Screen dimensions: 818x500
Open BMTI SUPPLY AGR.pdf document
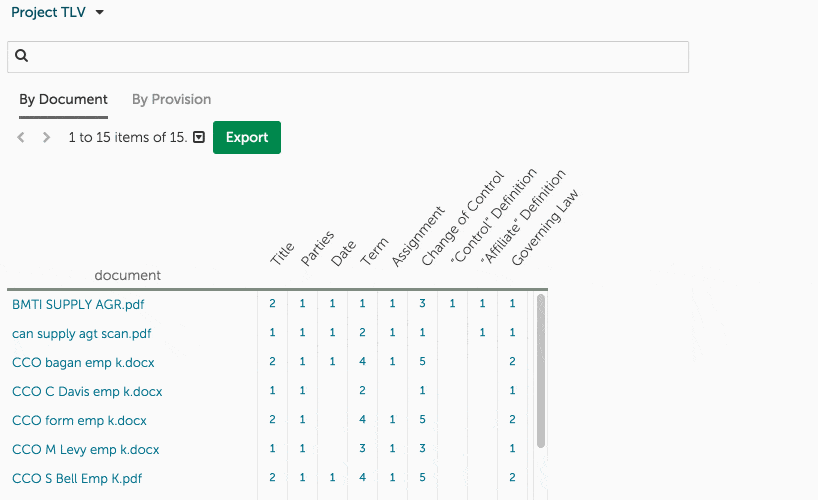[x=78, y=304]
